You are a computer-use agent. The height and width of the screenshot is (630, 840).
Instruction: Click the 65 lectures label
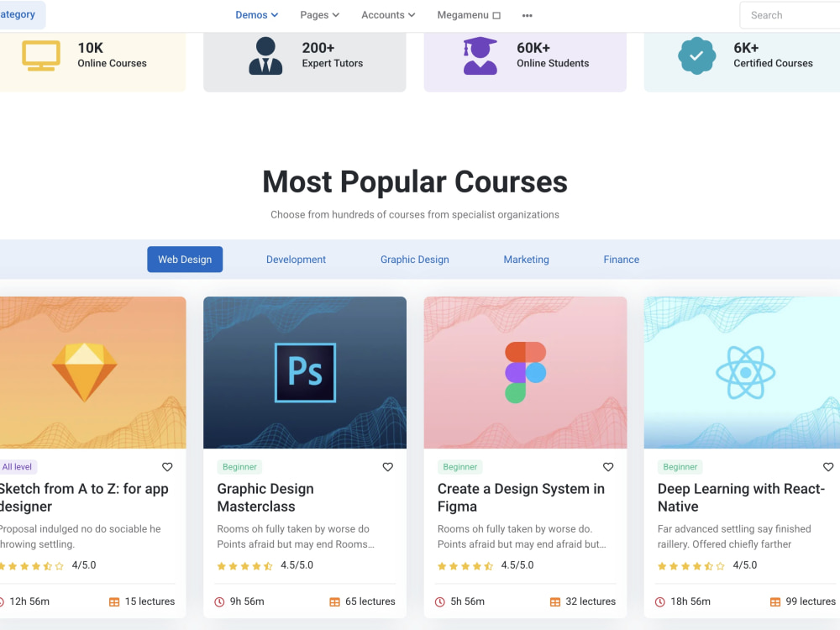[x=370, y=601]
